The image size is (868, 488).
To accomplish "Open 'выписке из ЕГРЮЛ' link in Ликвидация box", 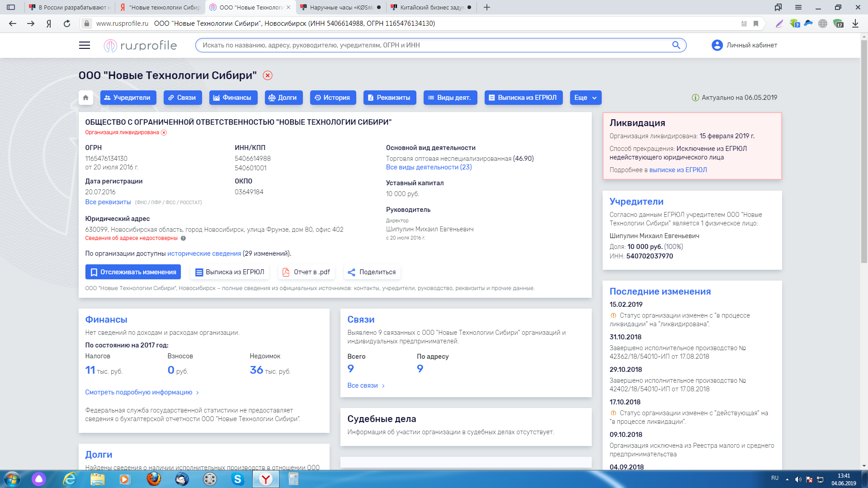I will coord(678,170).
